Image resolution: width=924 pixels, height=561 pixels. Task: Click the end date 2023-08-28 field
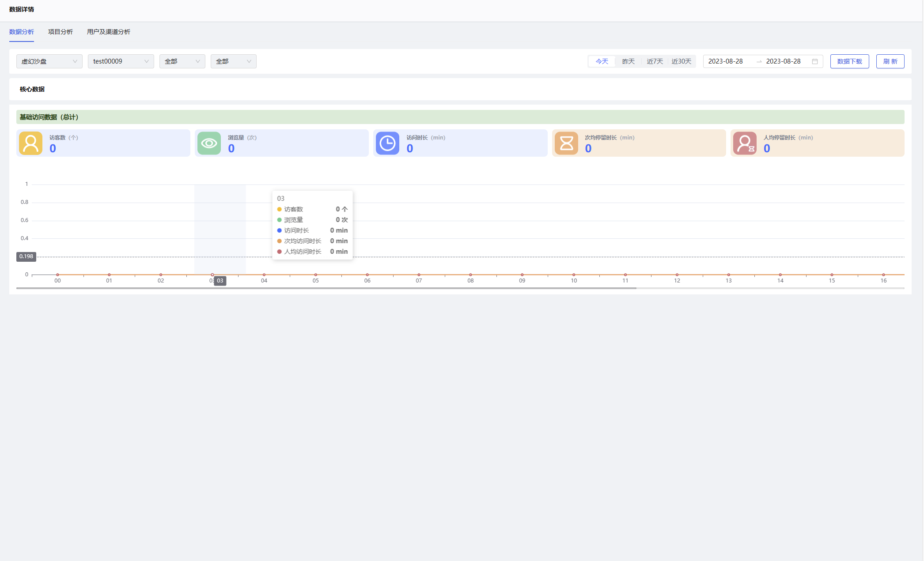784,61
